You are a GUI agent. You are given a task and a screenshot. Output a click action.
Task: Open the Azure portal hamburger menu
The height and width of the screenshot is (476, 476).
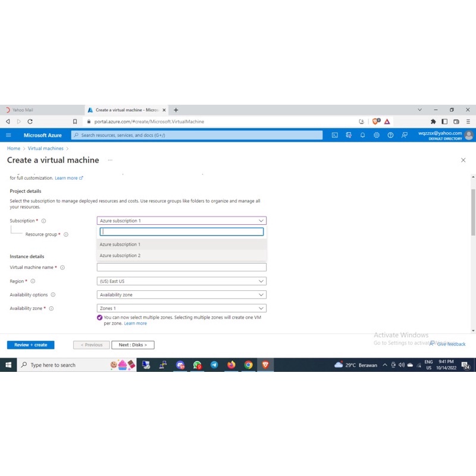pyautogui.click(x=8, y=135)
